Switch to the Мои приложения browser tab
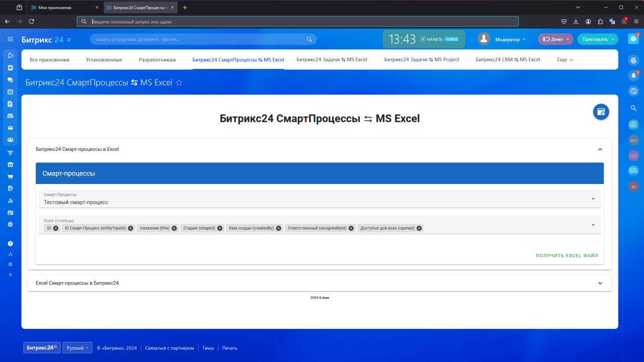 tap(65, 8)
